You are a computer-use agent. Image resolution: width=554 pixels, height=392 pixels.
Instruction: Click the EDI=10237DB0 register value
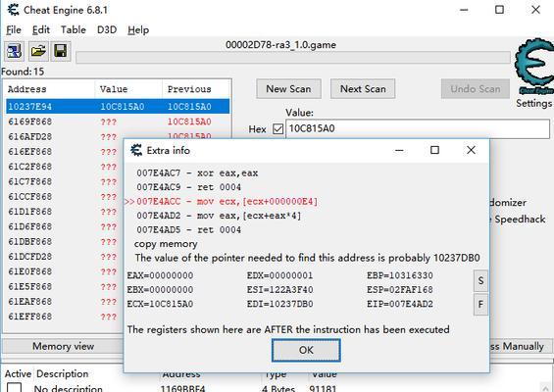(279, 304)
